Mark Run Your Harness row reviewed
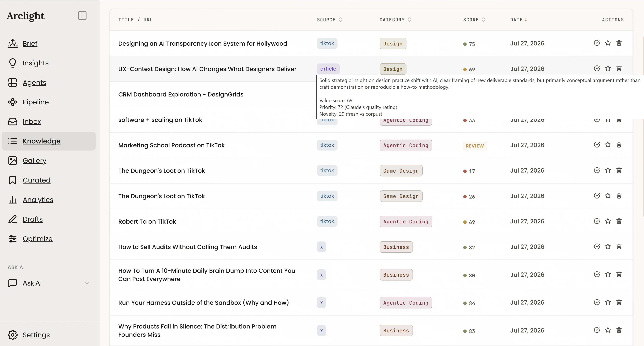Image resolution: width=644 pixels, height=346 pixels. point(597,302)
